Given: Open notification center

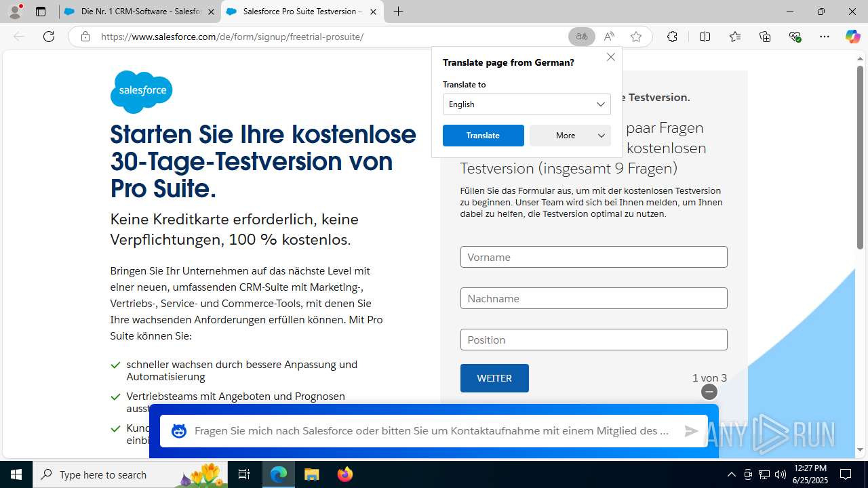Looking at the screenshot, I should 846,474.
